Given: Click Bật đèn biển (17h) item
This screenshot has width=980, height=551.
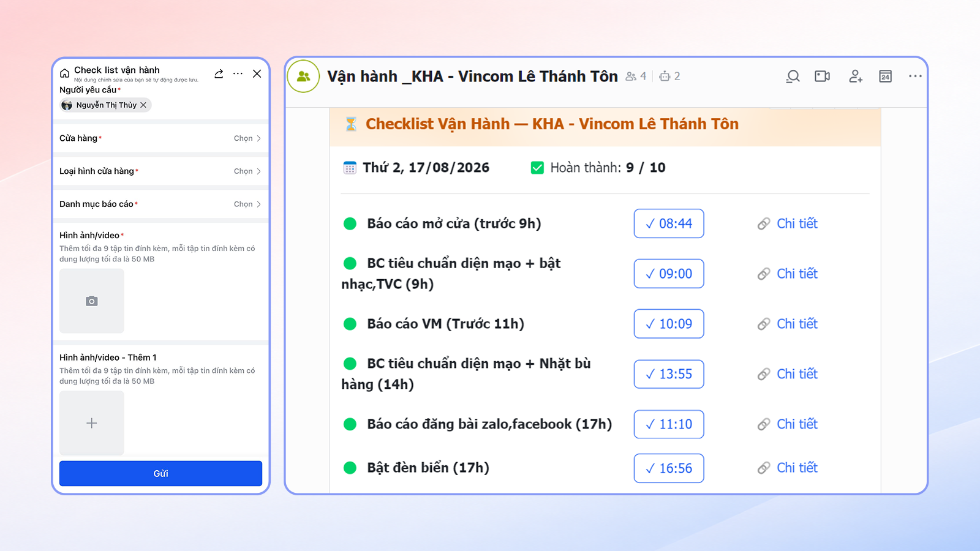Looking at the screenshot, I should (428, 468).
